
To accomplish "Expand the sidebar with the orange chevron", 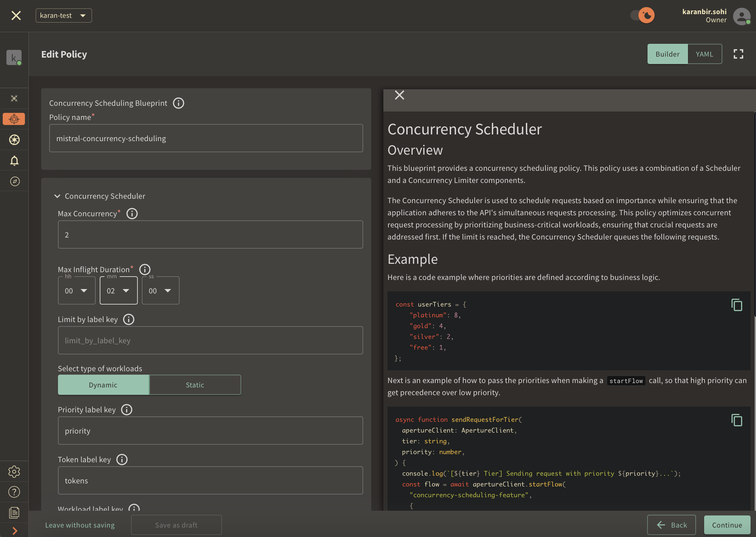I will tap(14, 531).
